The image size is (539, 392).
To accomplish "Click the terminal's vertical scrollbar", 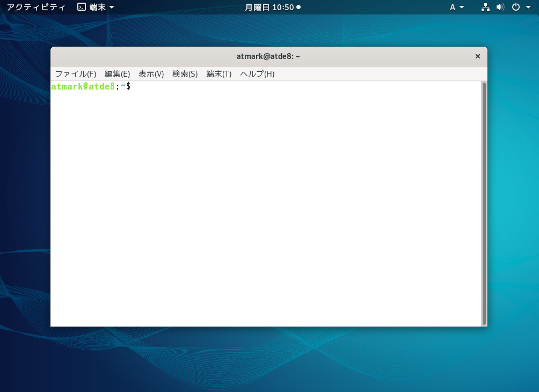I will click(x=484, y=204).
